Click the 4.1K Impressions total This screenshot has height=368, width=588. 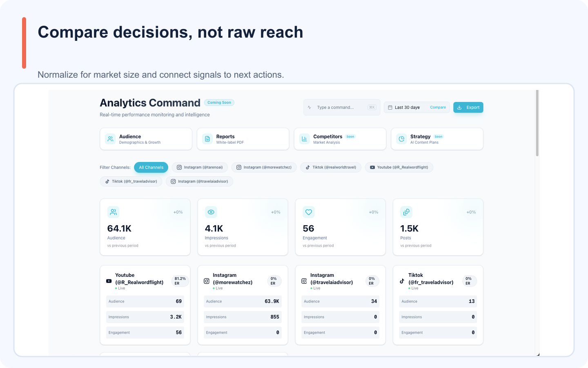(x=214, y=229)
